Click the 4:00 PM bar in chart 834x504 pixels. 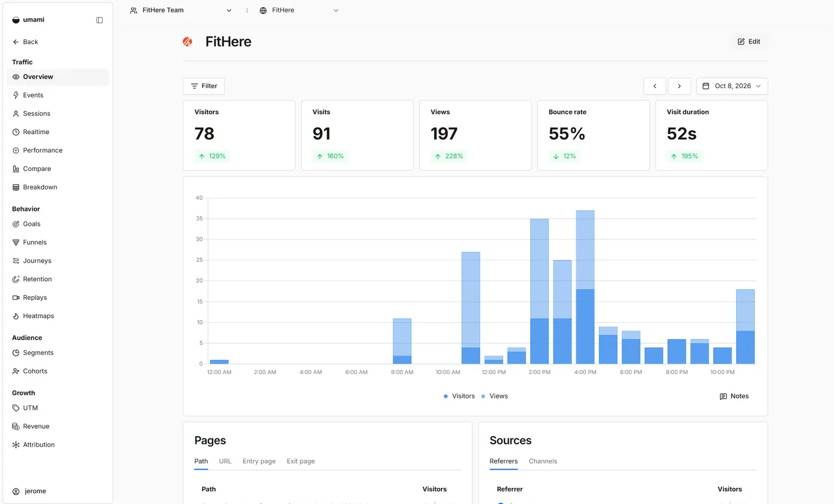coord(585,287)
